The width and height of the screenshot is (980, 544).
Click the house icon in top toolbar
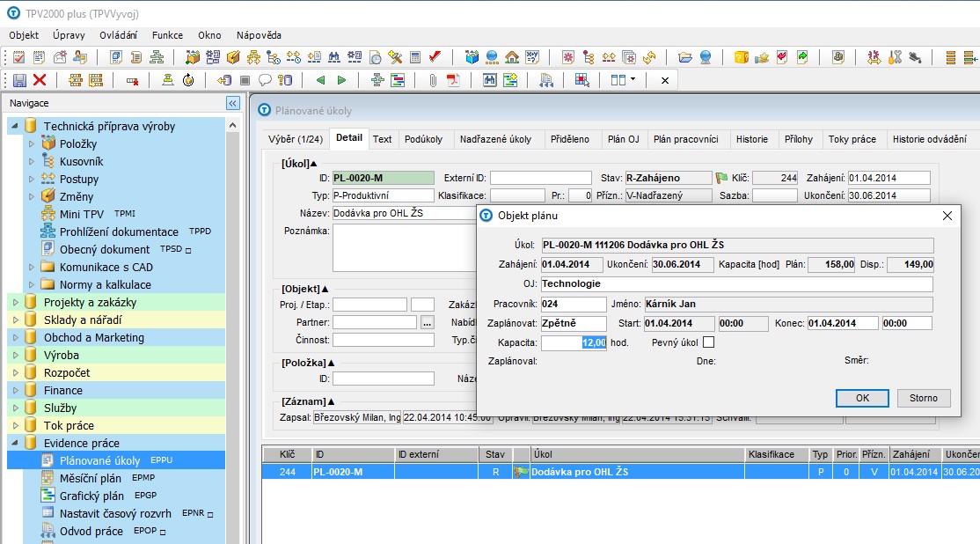click(512, 57)
